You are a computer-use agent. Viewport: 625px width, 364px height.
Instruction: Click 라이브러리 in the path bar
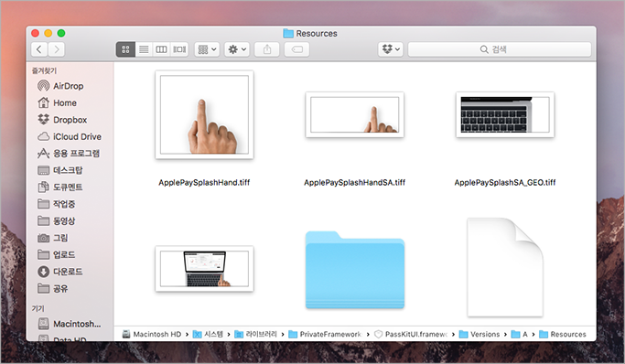[x=256, y=334]
